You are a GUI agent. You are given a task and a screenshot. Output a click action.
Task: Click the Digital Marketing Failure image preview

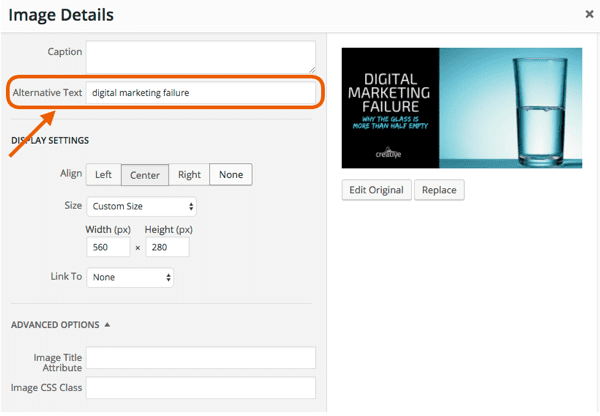click(x=462, y=108)
